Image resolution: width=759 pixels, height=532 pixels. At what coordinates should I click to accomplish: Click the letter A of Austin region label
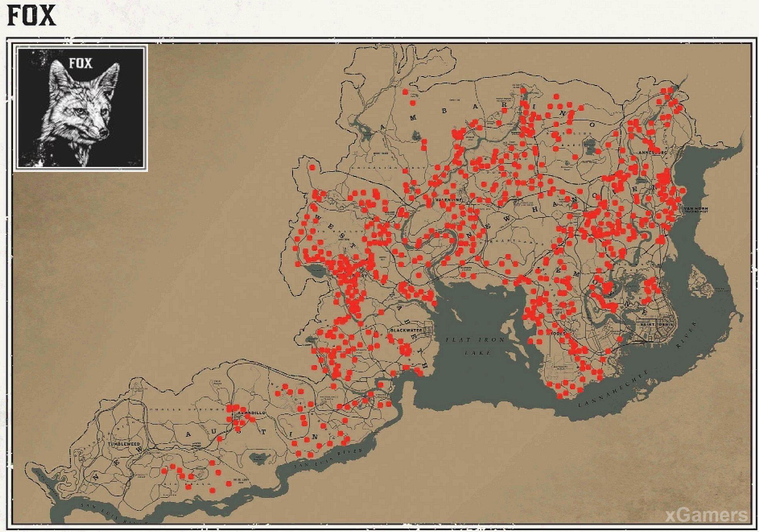pyautogui.click(x=188, y=434)
